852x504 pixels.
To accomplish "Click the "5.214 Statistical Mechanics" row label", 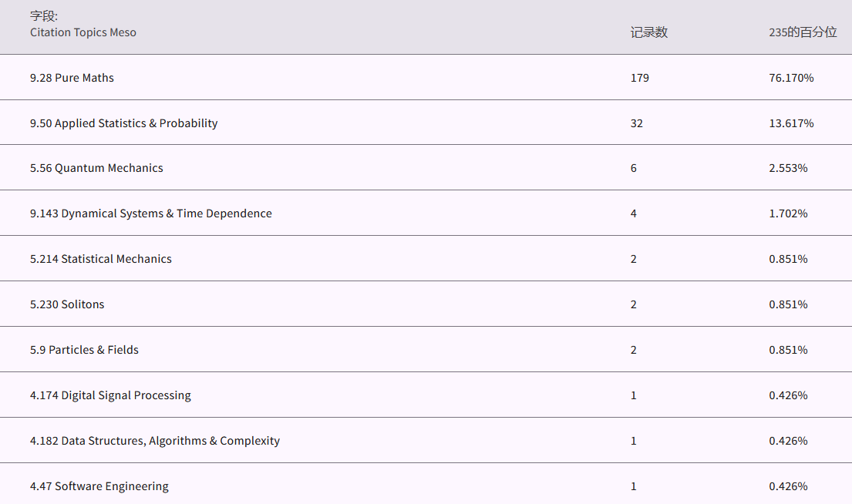I will pos(100,259).
